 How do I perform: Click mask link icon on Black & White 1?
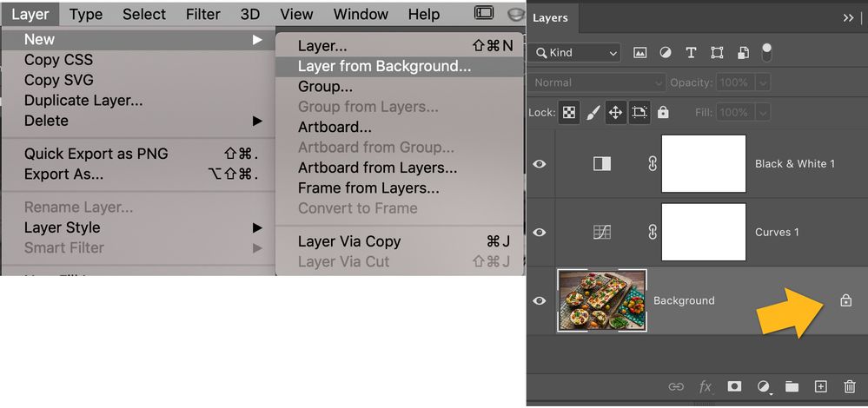(653, 164)
